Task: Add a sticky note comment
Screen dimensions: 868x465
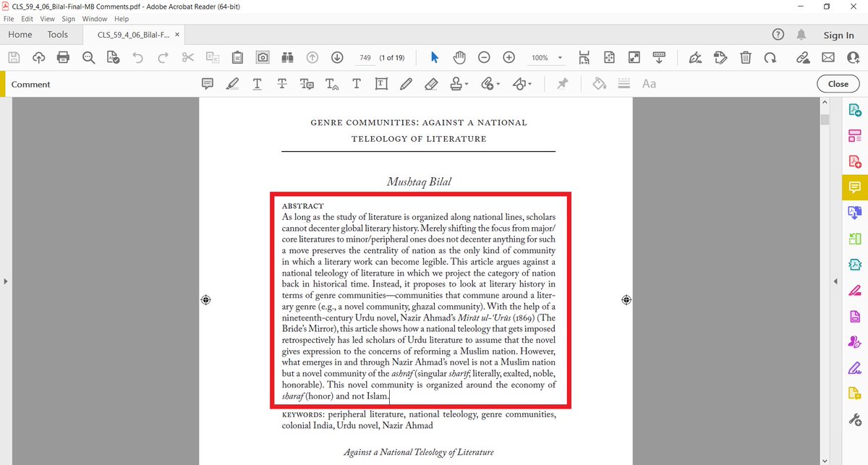Action: (208, 84)
